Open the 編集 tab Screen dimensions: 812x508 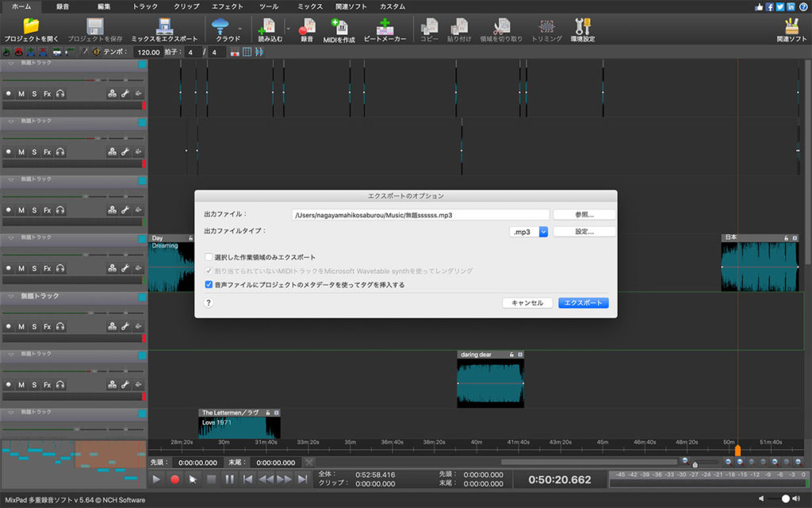(104, 6)
